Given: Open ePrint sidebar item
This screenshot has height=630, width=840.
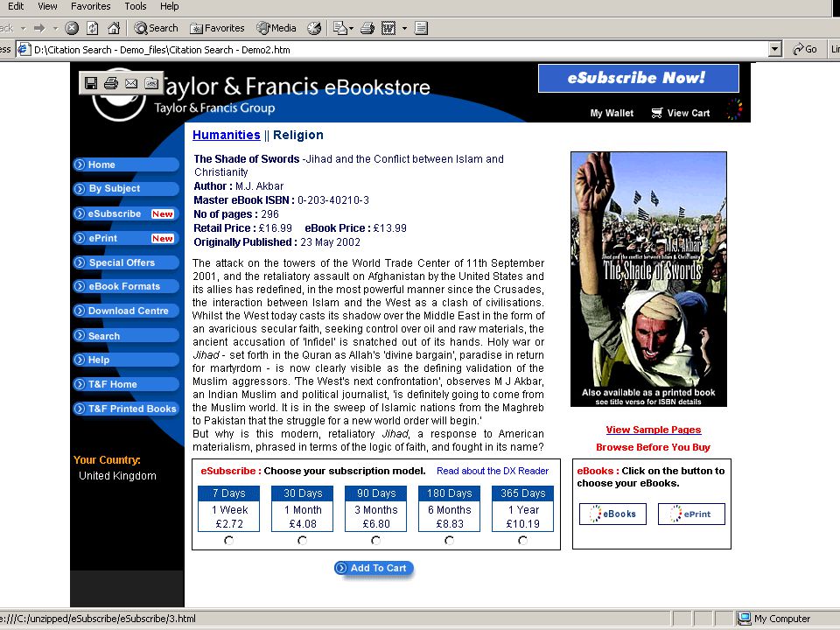Looking at the screenshot, I should click(126, 238).
